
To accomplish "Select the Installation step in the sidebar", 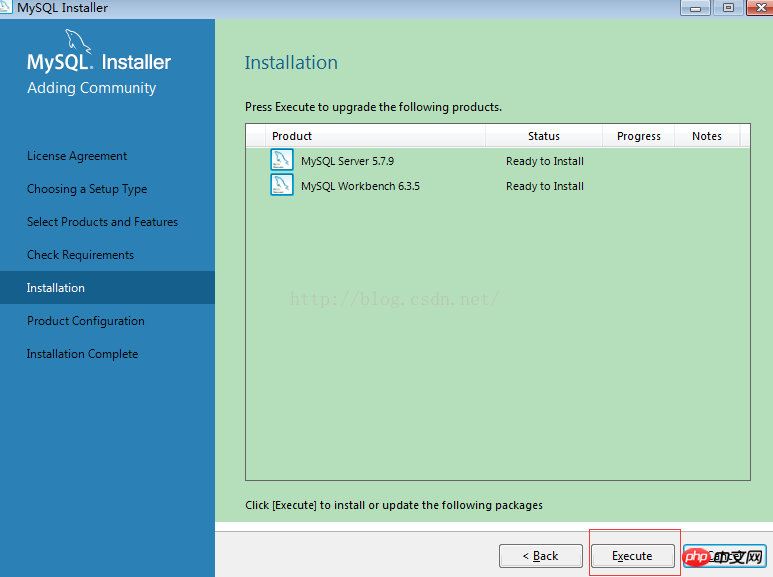I will [107, 288].
